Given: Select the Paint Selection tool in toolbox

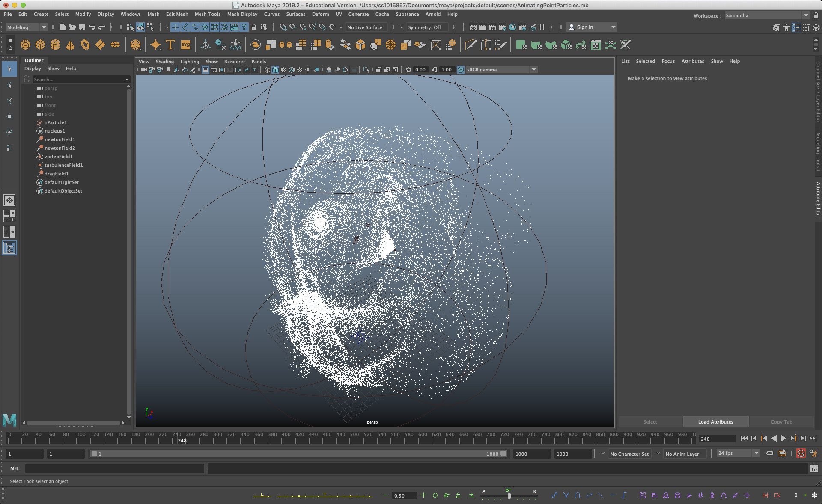Looking at the screenshot, I should pos(9,101).
